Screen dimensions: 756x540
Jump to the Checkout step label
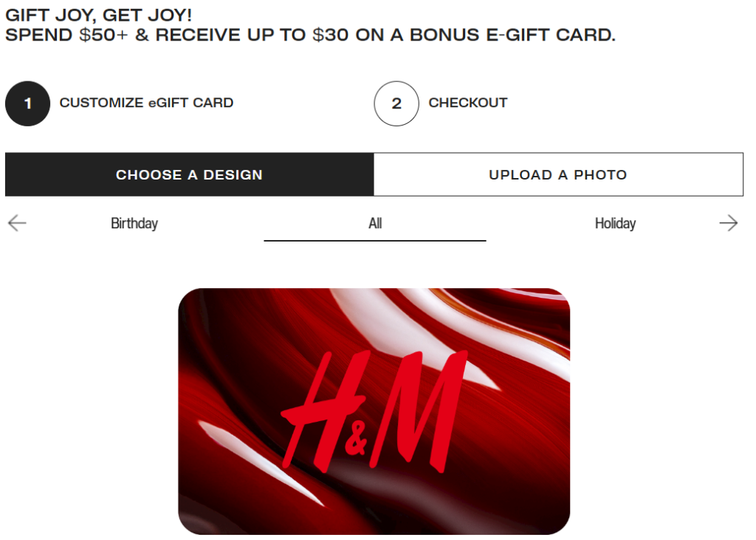468,103
